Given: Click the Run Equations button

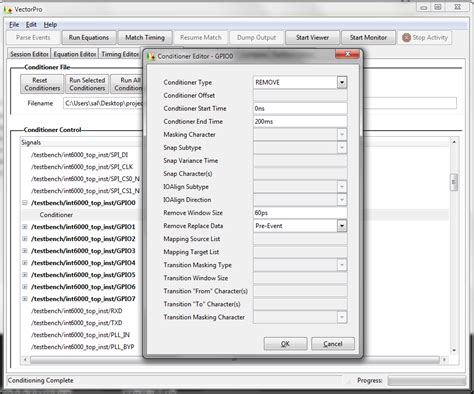Looking at the screenshot, I should point(89,38).
